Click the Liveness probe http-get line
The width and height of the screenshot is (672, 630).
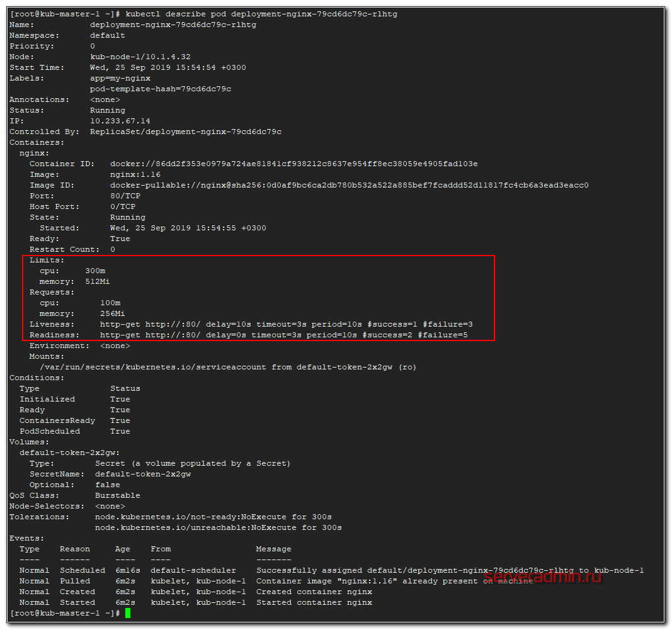click(x=286, y=324)
